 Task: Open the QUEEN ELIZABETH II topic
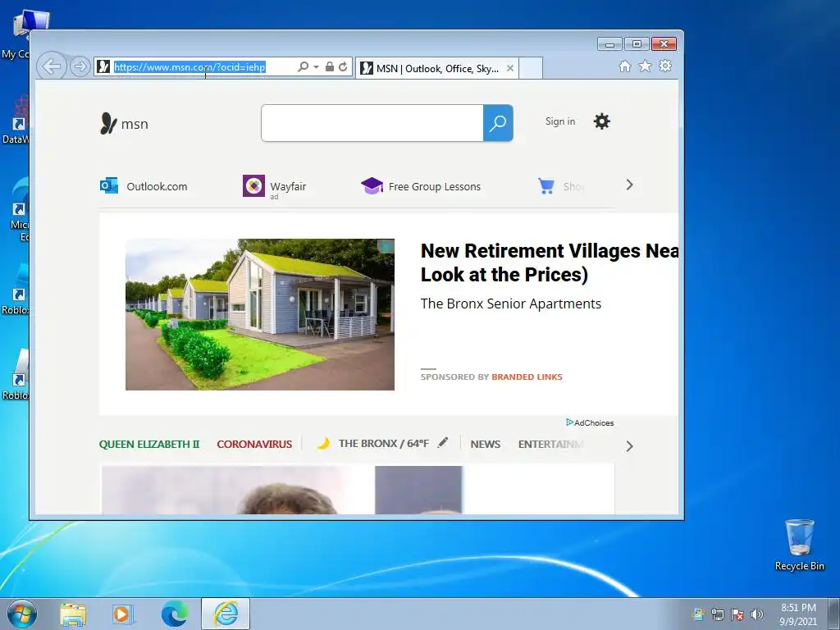click(x=149, y=444)
